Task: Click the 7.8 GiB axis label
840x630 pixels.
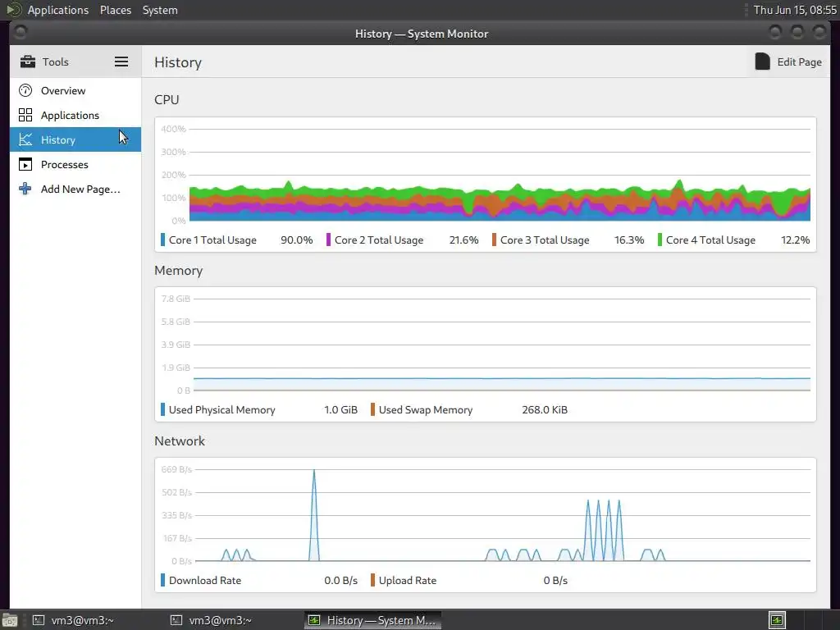Action: coord(176,299)
